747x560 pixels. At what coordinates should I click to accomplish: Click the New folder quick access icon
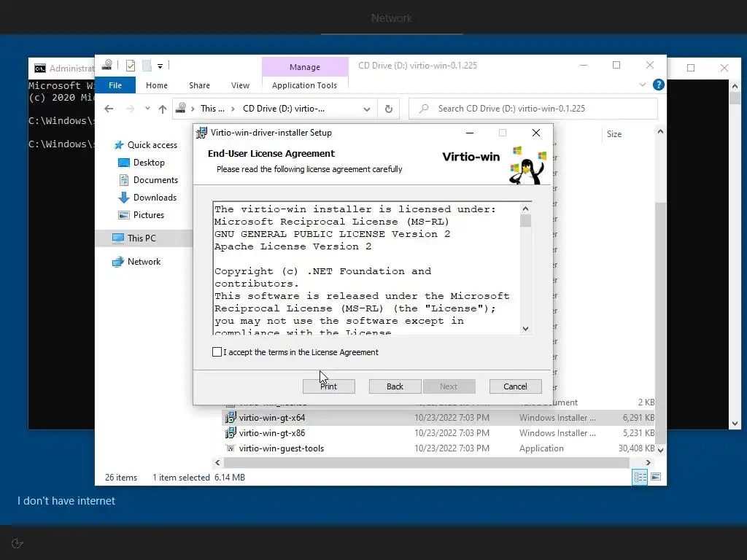point(147,66)
